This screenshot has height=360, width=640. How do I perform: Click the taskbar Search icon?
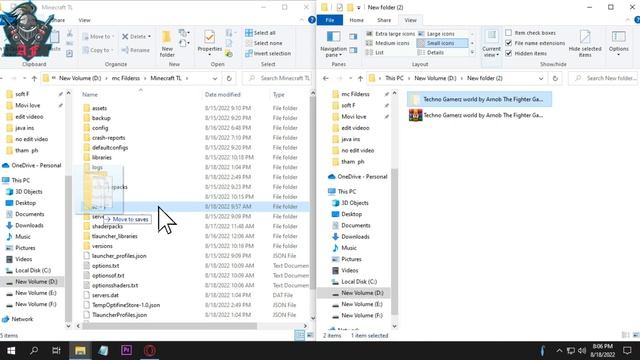coord(34,351)
